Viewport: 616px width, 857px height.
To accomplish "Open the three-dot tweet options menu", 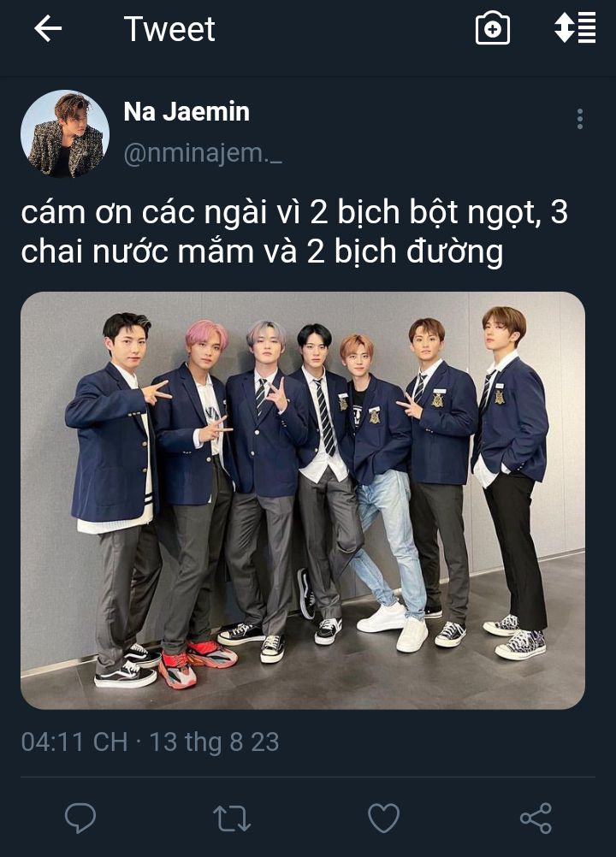I will click(580, 119).
